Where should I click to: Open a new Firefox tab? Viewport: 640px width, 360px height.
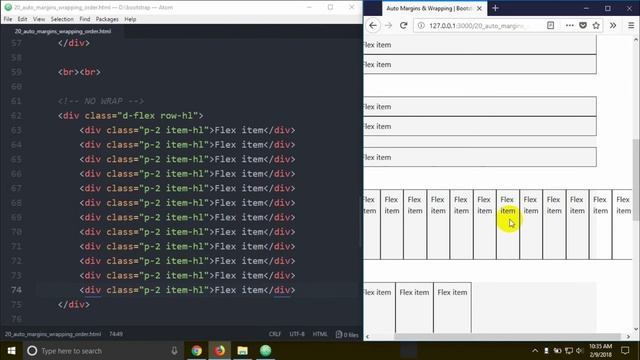coord(495,8)
